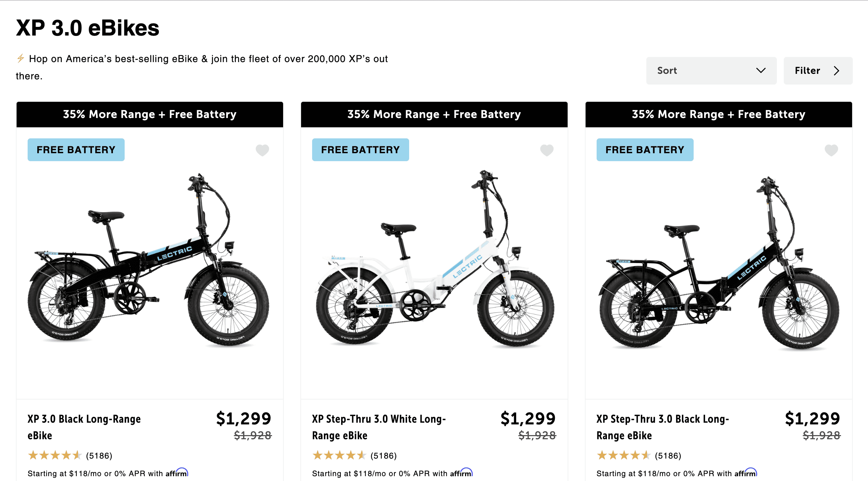Click the star rating on White Step-Thru card
Screen dimensions: 868x481
[340, 455]
